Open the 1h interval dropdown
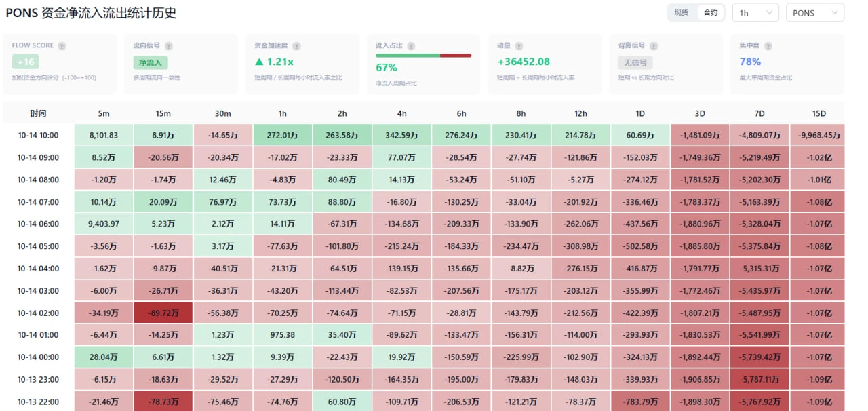This screenshot has height=411, width=868. click(x=756, y=13)
